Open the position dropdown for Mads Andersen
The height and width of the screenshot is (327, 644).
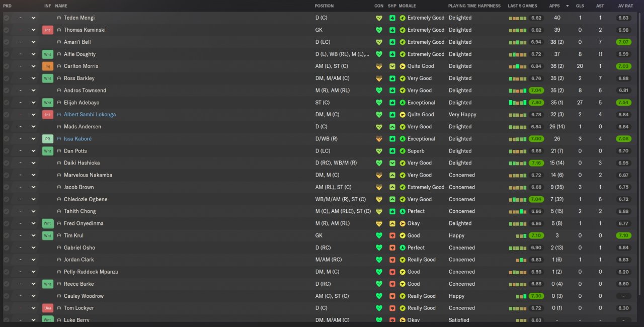[33, 126]
